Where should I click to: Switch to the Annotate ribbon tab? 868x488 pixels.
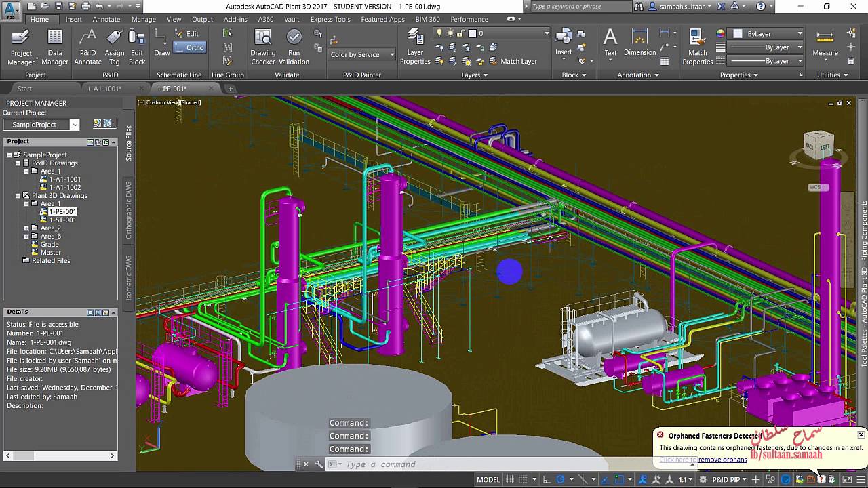(x=106, y=19)
